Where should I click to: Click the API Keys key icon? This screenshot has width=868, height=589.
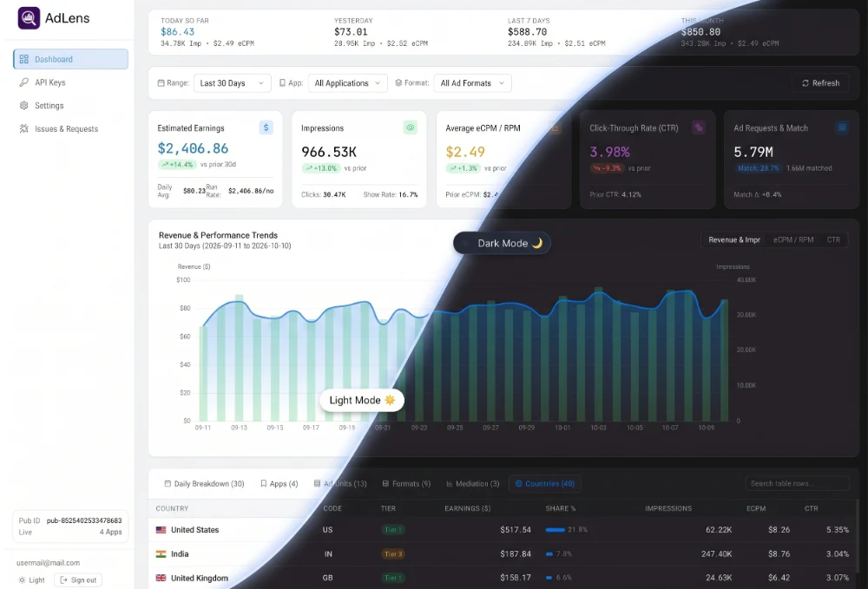coord(23,82)
